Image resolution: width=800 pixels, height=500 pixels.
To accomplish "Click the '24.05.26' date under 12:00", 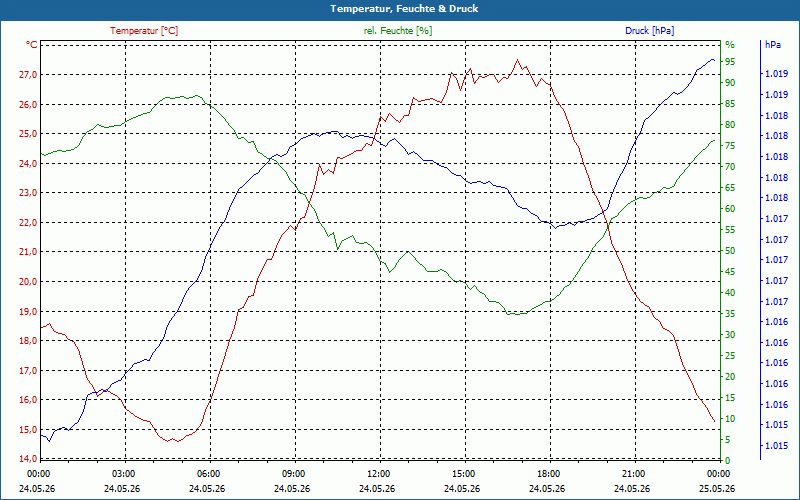I will tap(377, 489).
